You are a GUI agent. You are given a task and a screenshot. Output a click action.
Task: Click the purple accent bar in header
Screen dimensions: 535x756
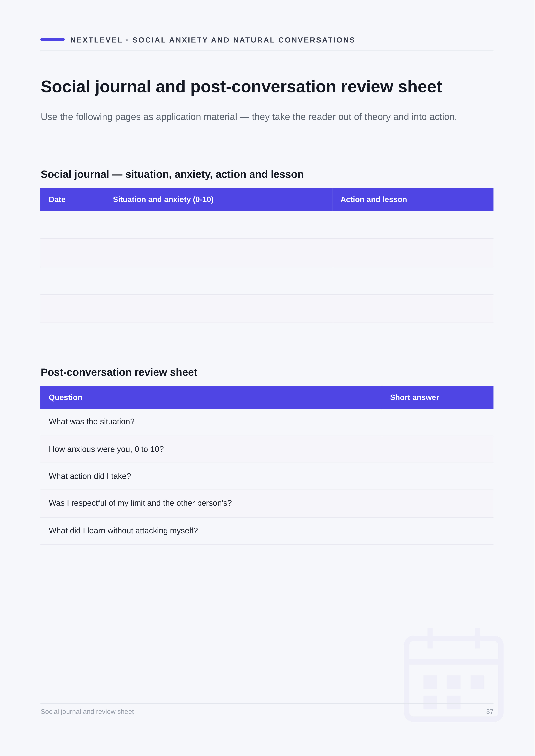[52, 40]
